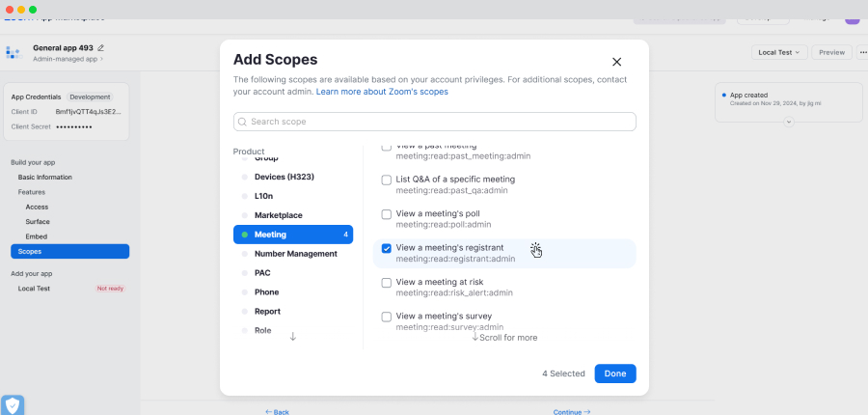Click the macOS green fullscreen button
This screenshot has height=415, width=868.
[33, 10]
